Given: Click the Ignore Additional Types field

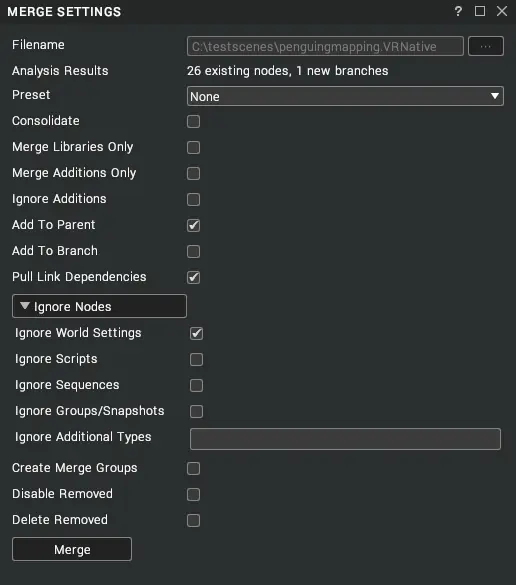Looking at the screenshot, I should click(345, 439).
